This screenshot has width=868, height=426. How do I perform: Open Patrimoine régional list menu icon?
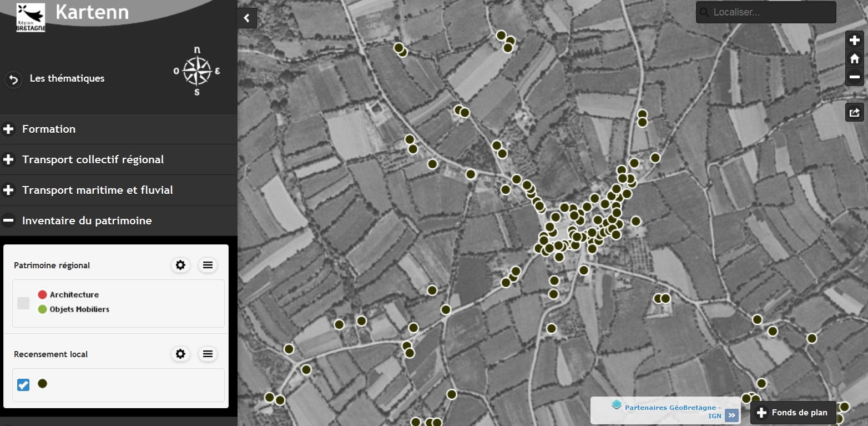point(208,265)
